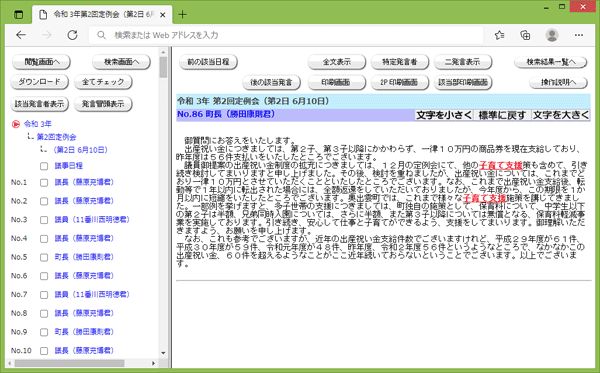Click the 該当部印刷画面 button
This screenshot has width=600, height=373.
463,82
